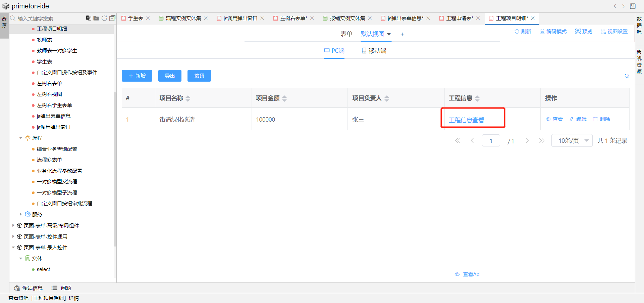
Task: Click the language translate icon beside search
Action: point(88,18)
